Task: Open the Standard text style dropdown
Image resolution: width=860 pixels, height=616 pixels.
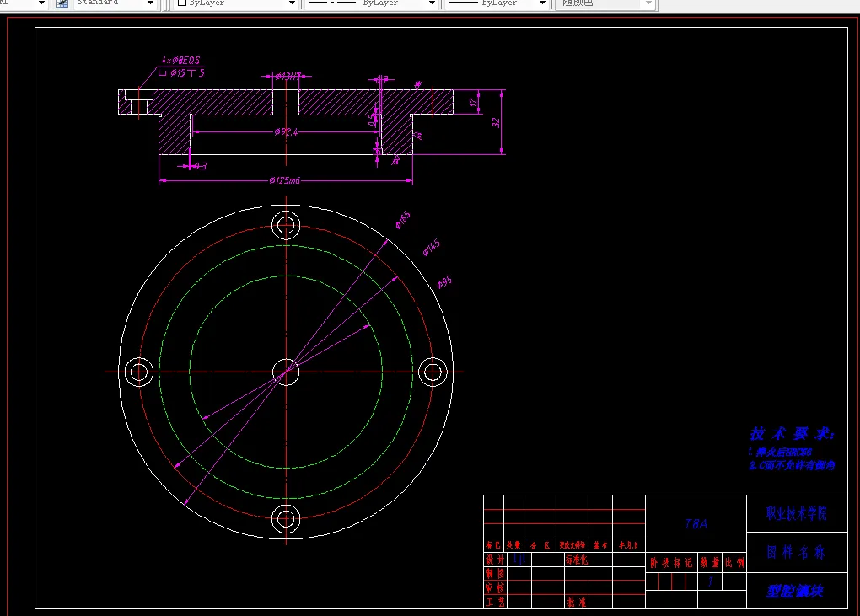Action: click(x=116, y=3)
